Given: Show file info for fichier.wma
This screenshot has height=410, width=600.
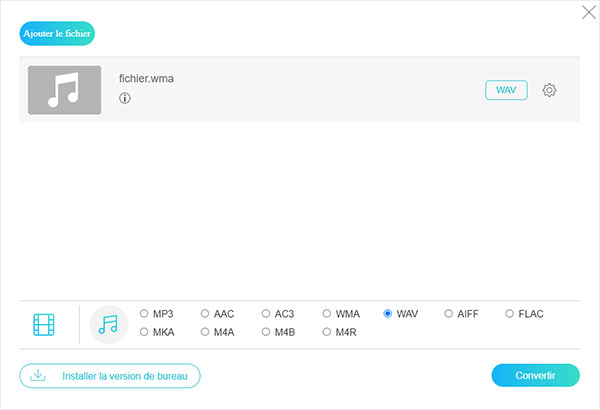Looking at the screenshot, I should tap(125, 98).
